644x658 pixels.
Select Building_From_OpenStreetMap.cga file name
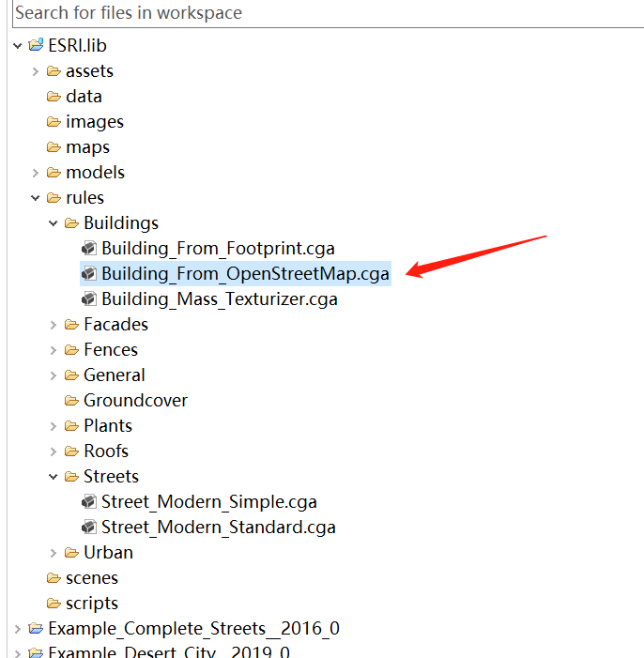pos(245,273)
